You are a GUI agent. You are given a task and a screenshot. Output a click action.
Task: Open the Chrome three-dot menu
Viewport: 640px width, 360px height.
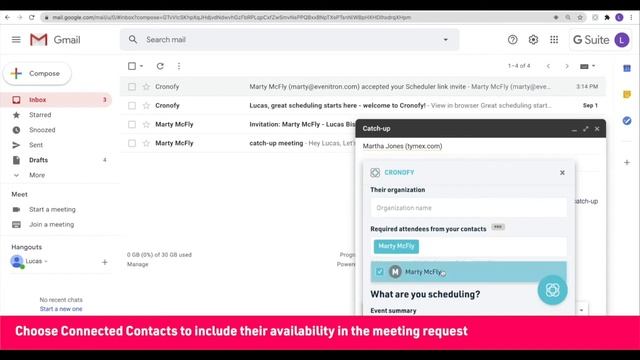tap(632, 18)
